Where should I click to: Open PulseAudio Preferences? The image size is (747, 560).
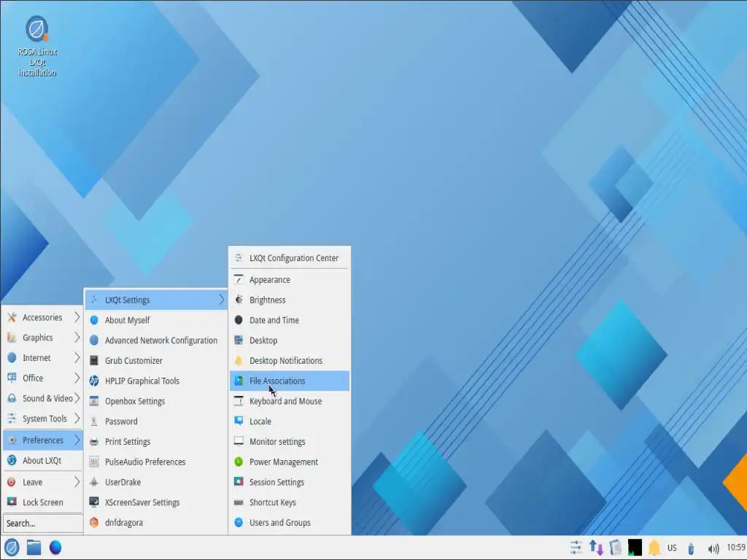[156, 462]
